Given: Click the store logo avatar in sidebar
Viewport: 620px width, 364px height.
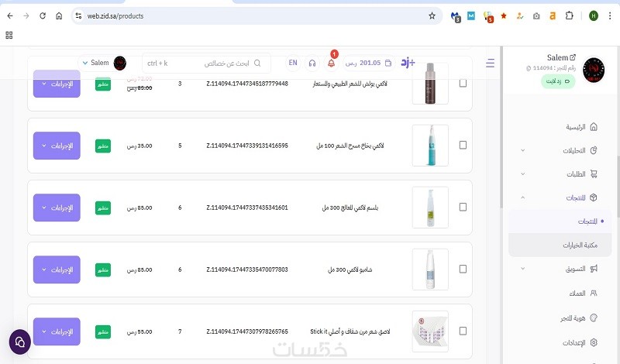Looking at the screenshot, I should click(x=594, y=70).
